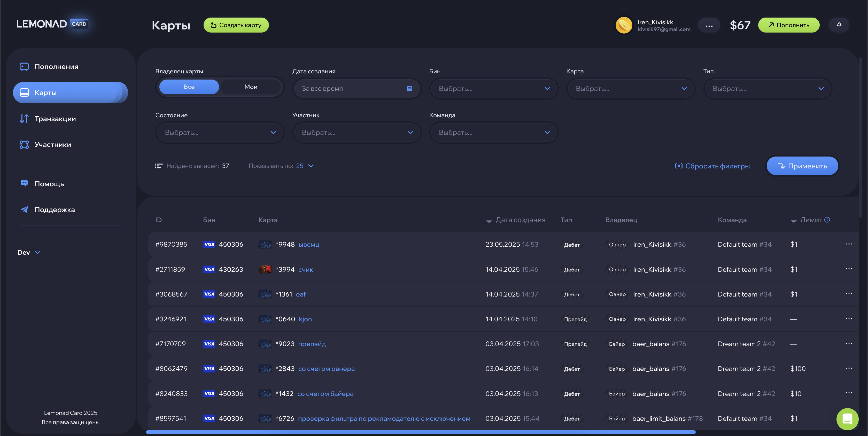Screen dimensions: 868x436
Task: Click the Сбросить фильтры link
Action: [712, 166]
